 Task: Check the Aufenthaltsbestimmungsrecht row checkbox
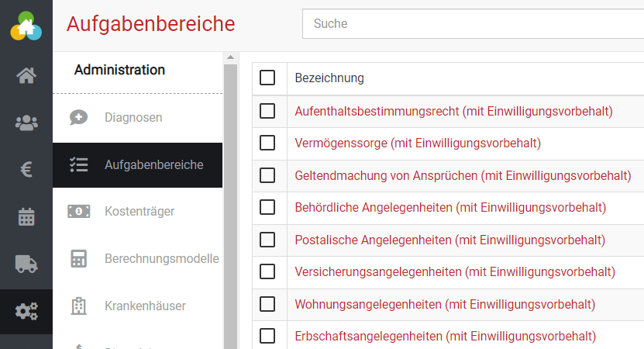(267, 111)
